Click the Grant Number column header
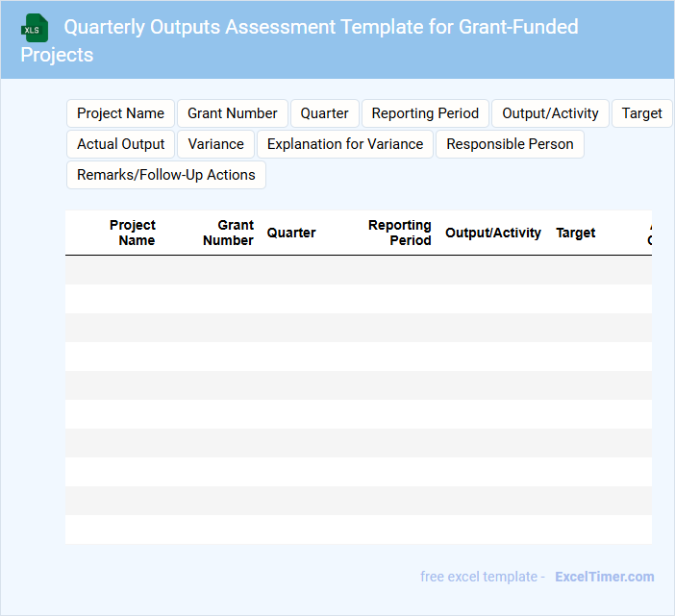675x616 pixels. [x=229, y=233]
